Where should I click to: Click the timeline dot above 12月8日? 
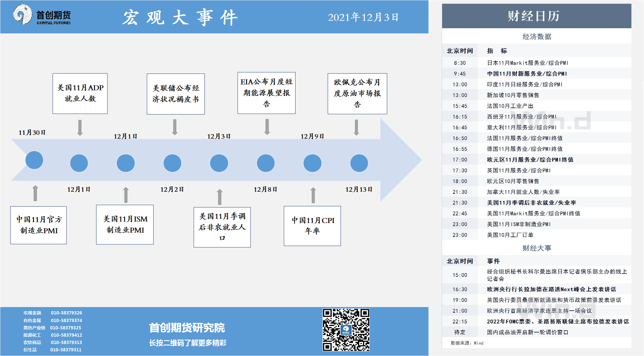[x=266, y=163]
